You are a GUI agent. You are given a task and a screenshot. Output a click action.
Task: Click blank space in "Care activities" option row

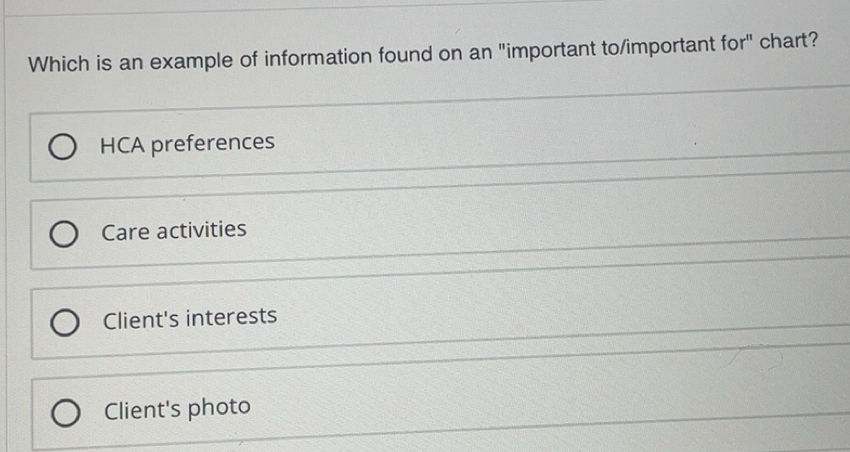tap(560, 232)
